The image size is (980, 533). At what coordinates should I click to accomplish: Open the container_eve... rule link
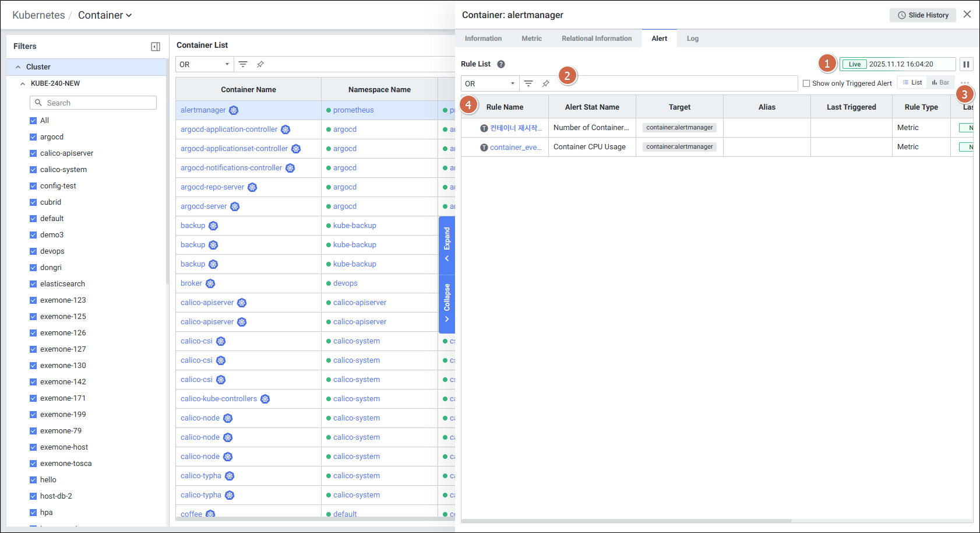pos(515,148)
